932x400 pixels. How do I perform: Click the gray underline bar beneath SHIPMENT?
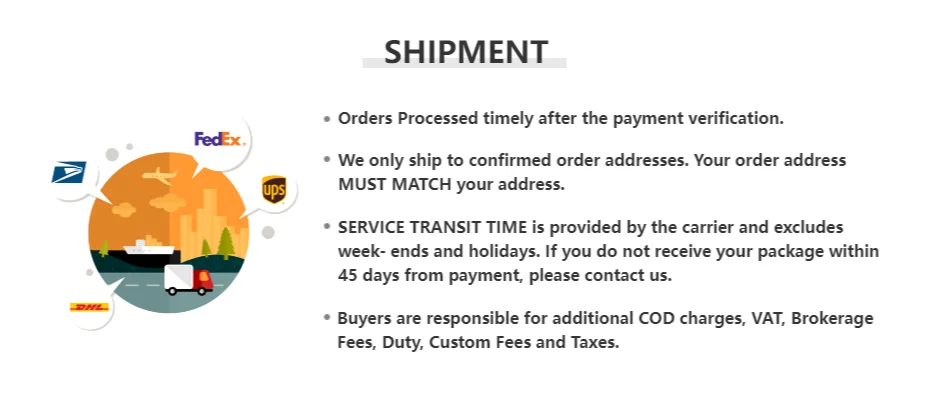click(x=464, y=63)
